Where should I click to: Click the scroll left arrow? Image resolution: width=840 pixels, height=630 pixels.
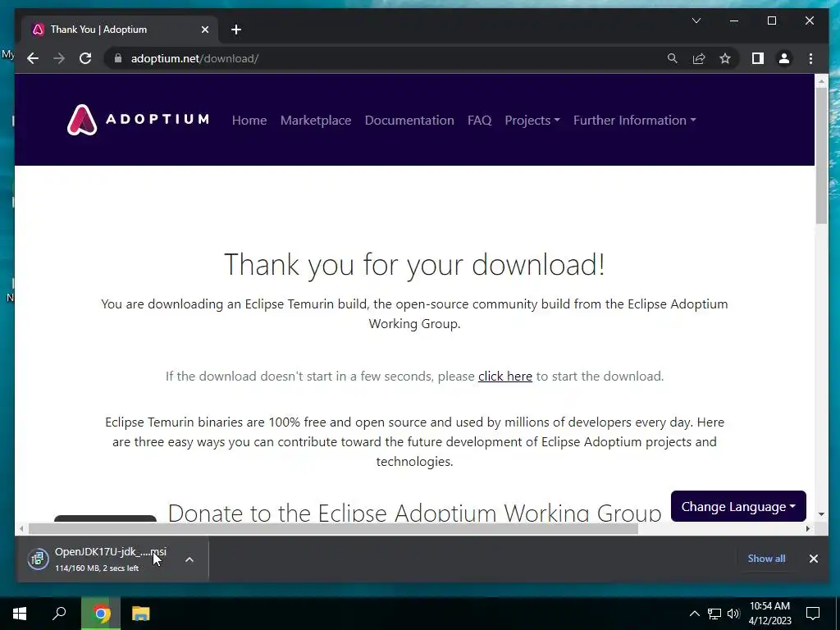(21, 529)
